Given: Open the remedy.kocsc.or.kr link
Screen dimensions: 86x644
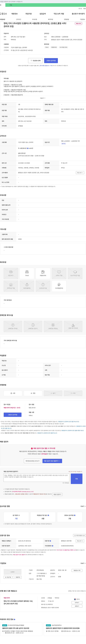Looking at the screenshot, I should click(x=23, y=491).
